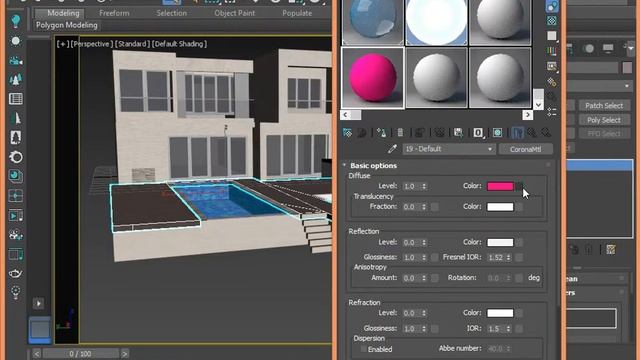Open the '19 - Default' material name dropdown
The image size is (640, 360).
(x=449, y=149)
